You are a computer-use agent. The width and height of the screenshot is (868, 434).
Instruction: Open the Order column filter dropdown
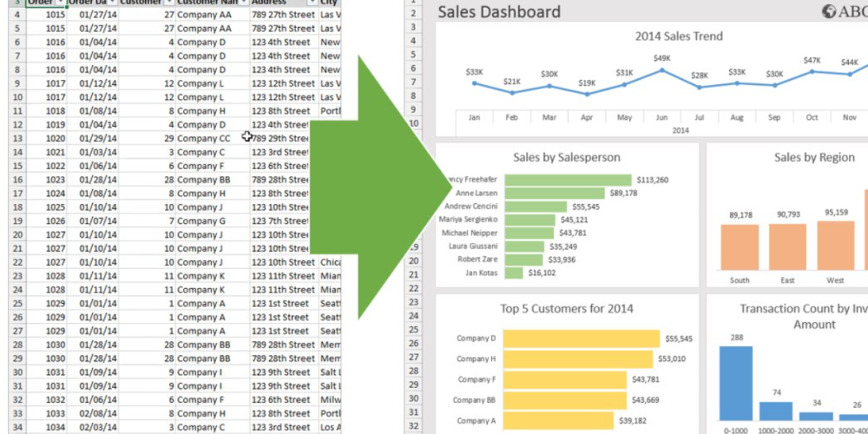(x=60, y=3)
